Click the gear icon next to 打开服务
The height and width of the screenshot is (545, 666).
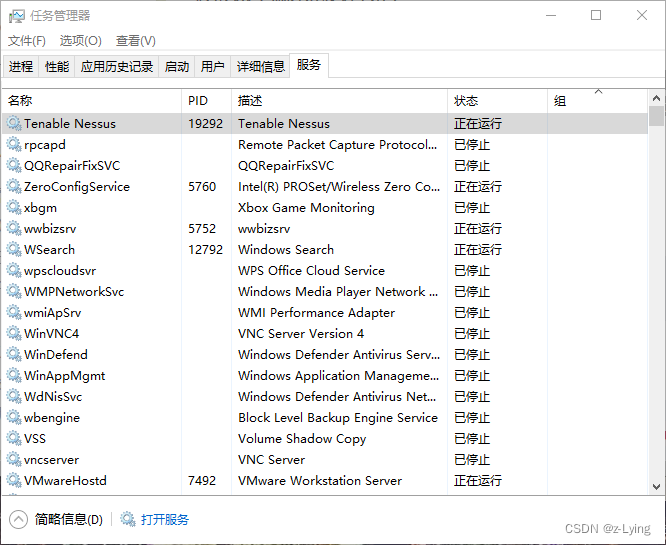[127, 519]
